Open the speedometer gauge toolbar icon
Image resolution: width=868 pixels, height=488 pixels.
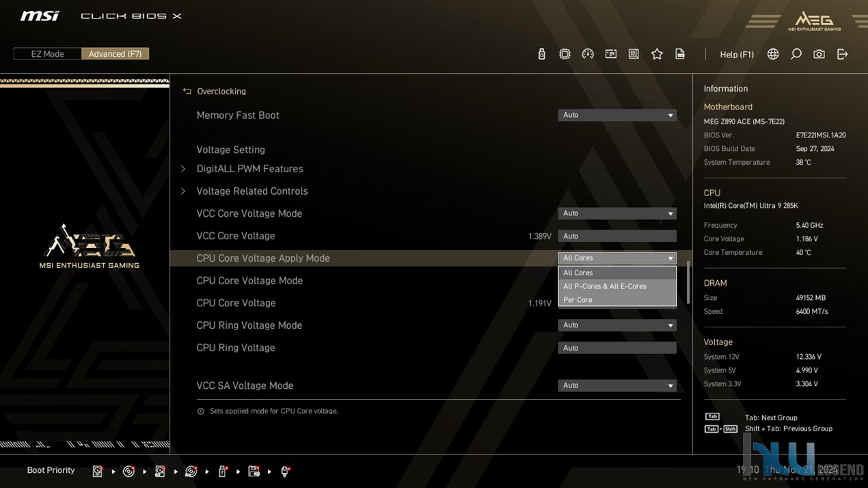click(x=588, y=54)
